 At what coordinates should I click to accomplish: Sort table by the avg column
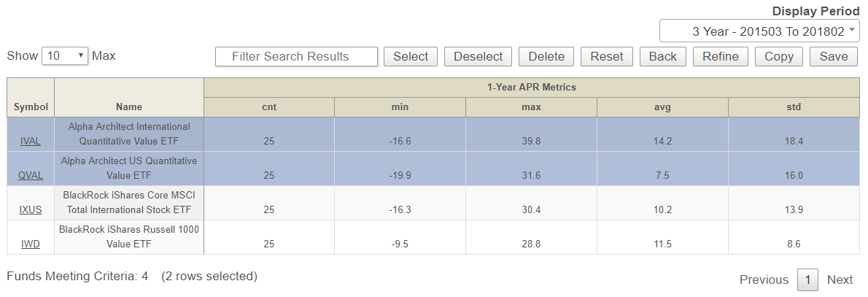click(x=662, y=107)
